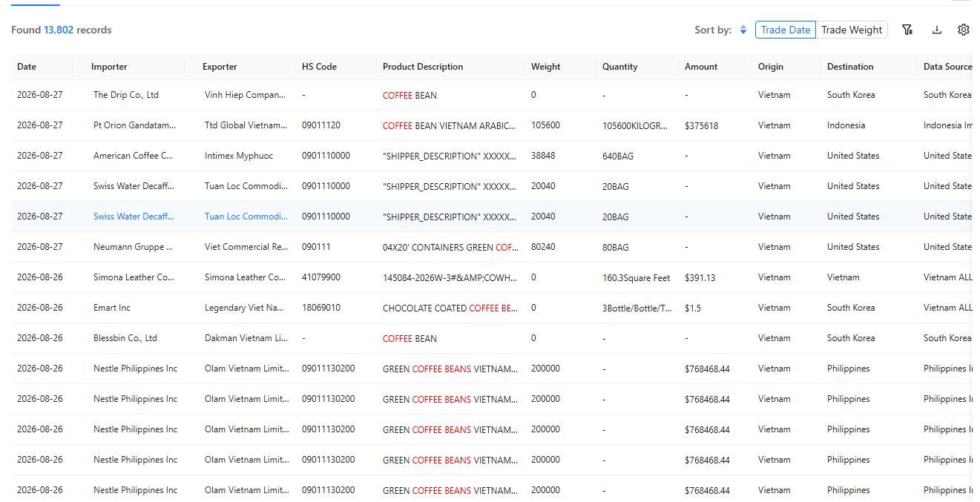Click the $1.5 amount cell
This screenshot has width=980, height=502.
tap(693, 308)
